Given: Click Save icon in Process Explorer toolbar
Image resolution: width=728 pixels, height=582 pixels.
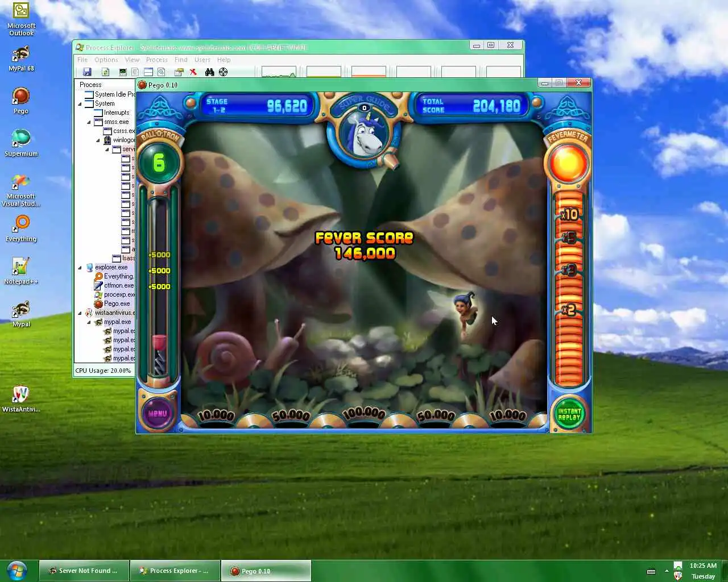Looking at the screenshot, I should pyautogui.click(x=87, y=72).
